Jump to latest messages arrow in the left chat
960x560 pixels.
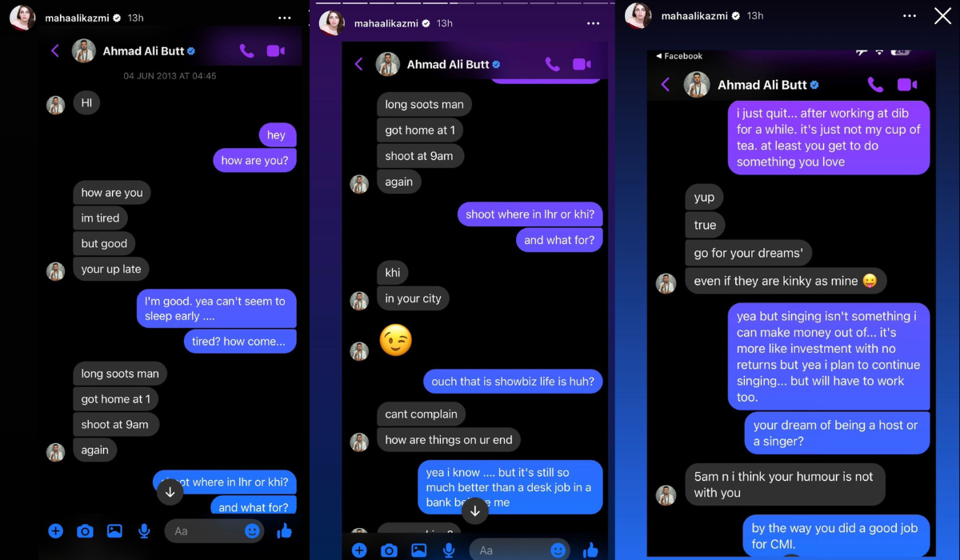[x=170, y=492]
